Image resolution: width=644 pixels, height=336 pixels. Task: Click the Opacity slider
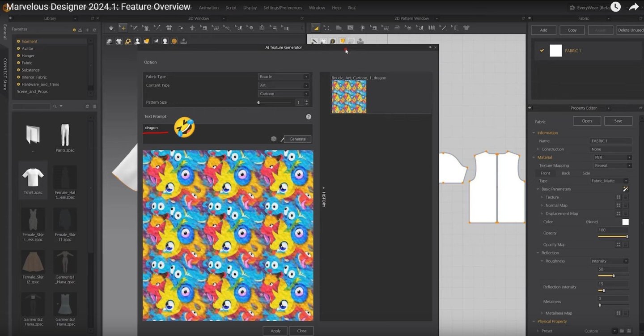click(x=613, y=237)
